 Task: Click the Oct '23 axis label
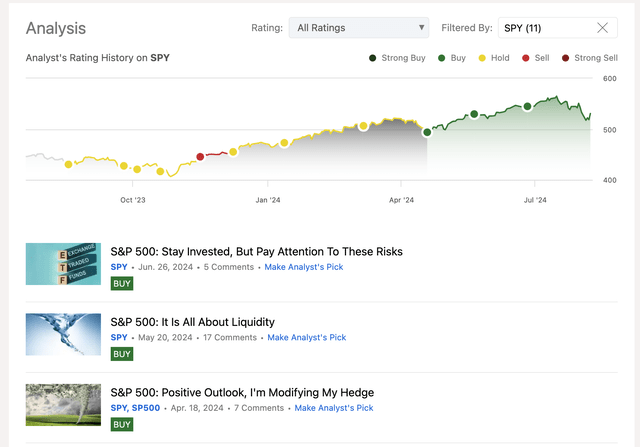[x=133, y=200]
